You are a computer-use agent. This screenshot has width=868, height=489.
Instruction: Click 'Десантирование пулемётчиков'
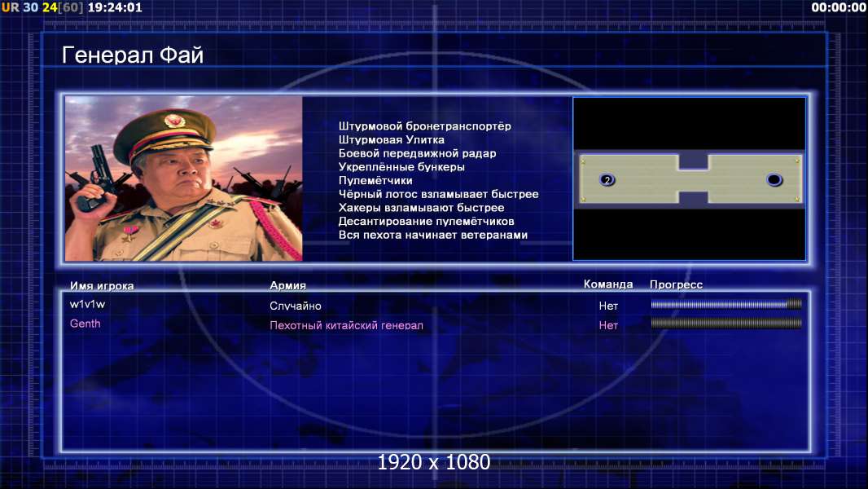[426, 221]
